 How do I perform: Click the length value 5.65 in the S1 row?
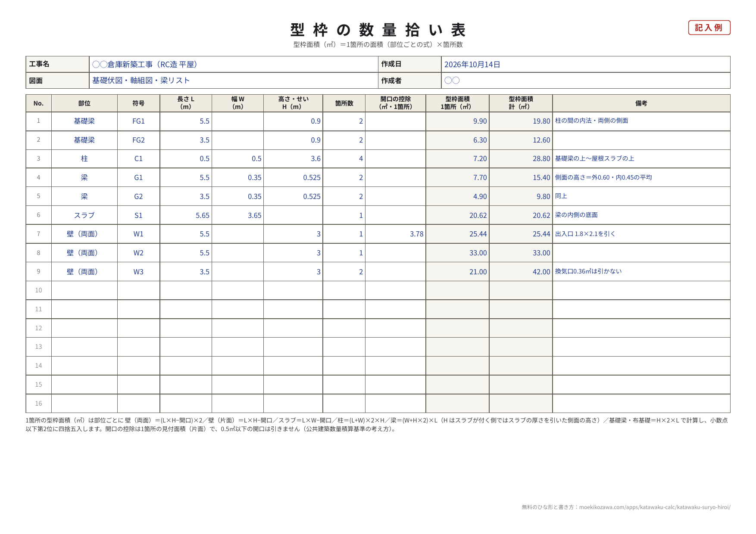click(x=202, y=215)
